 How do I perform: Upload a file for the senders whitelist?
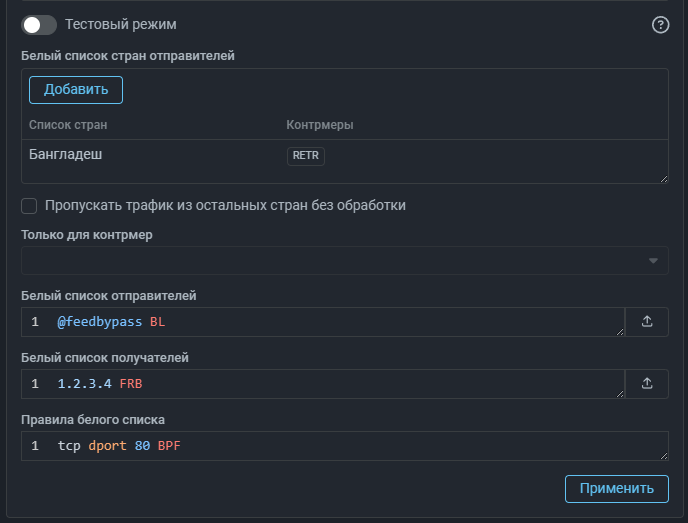pyautogui.click(x=647, y=322)
